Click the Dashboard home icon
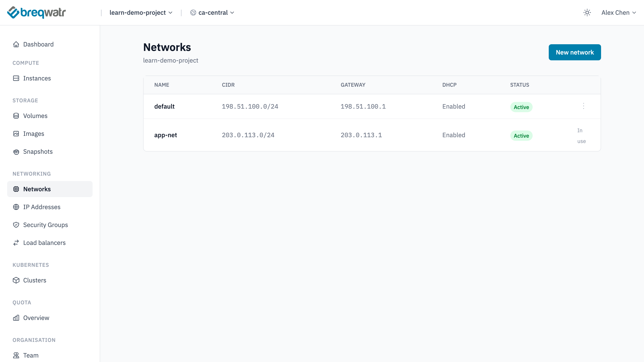Viewport: 644px width, 362px height. tap(16, 44)
